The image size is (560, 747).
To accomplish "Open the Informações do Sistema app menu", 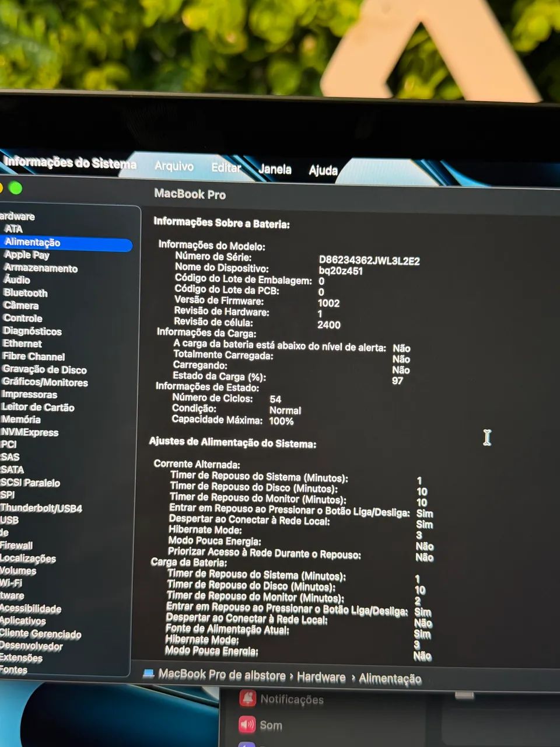I will click(70, 162).
